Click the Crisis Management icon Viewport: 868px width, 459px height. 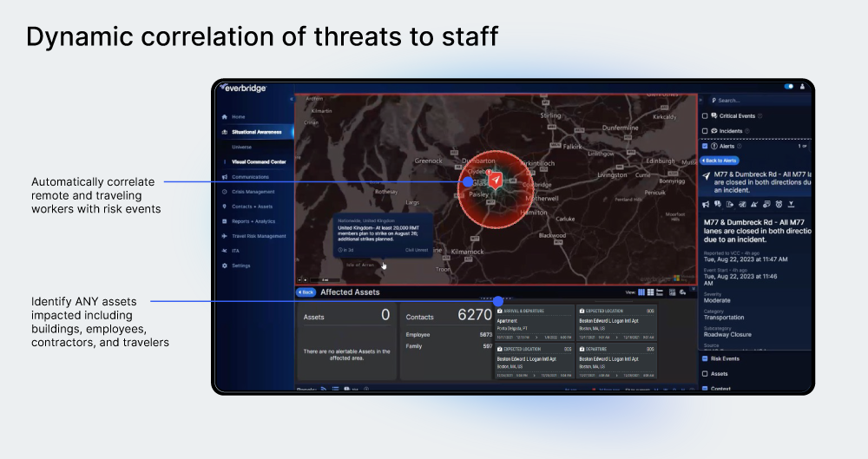(x=224, y=192)
